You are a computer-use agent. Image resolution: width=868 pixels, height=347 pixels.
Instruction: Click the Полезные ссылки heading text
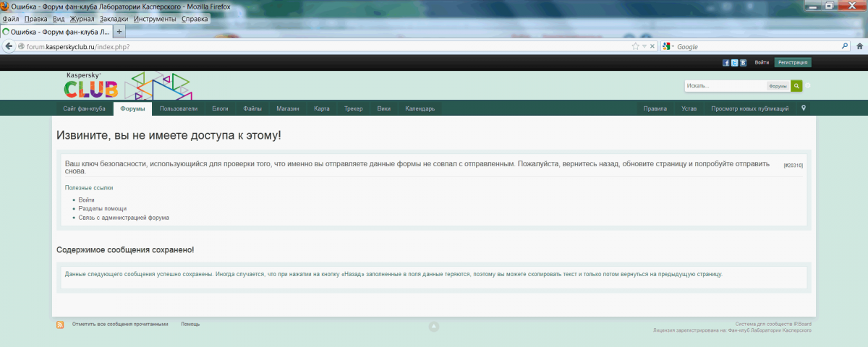pos(89,188)
